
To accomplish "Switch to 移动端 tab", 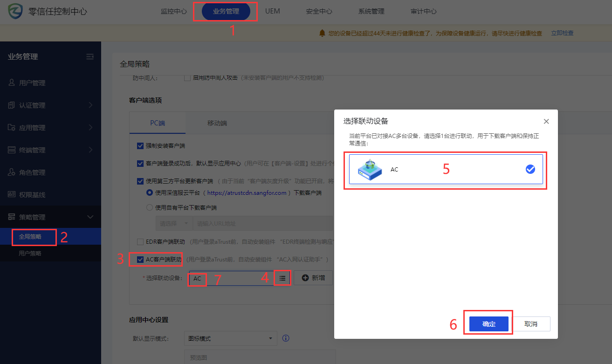I will pyautogui.click(x=217, y=124).
